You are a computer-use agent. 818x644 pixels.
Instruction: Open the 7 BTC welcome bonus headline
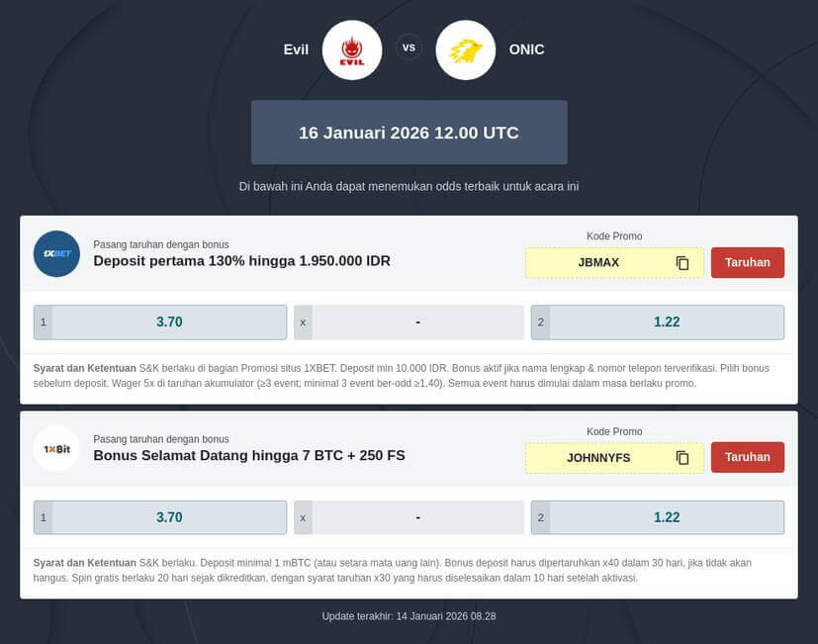(248, 456)
